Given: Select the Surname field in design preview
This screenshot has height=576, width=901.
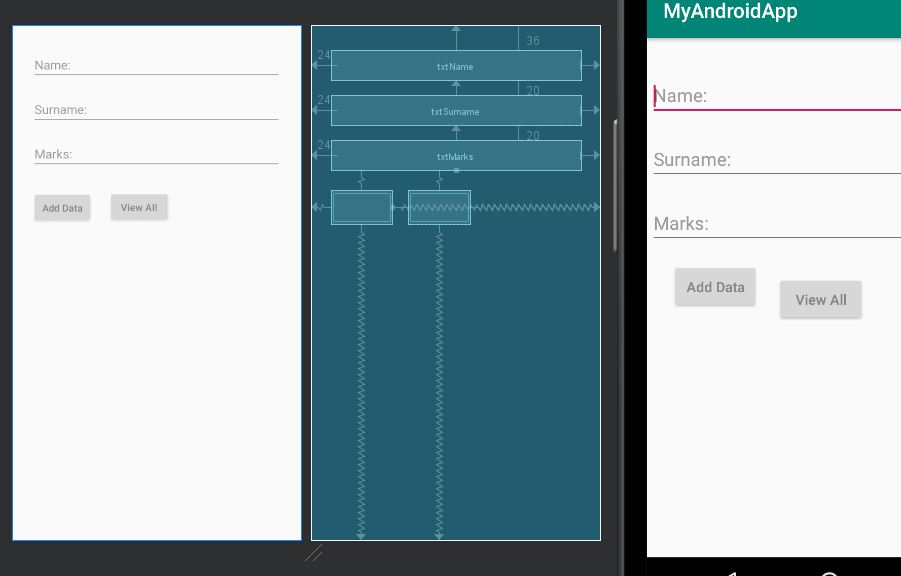Looking at the screenshot, I should pos(156,110).
